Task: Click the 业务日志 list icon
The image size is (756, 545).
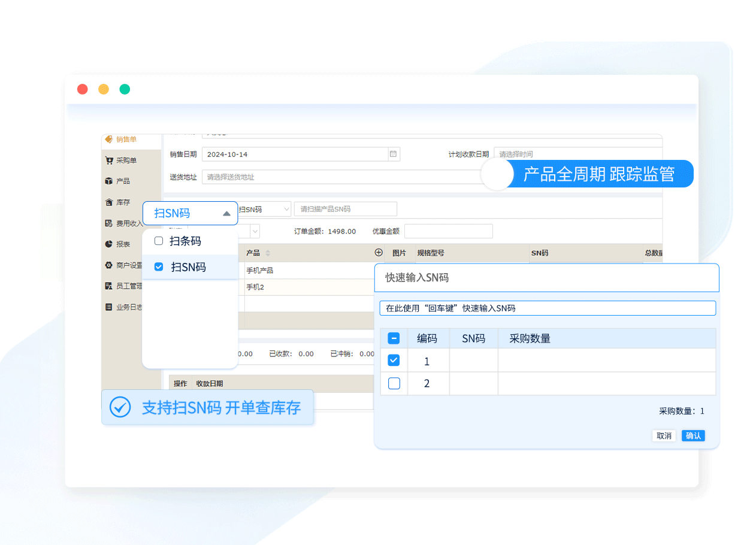Action: (109, 307)
